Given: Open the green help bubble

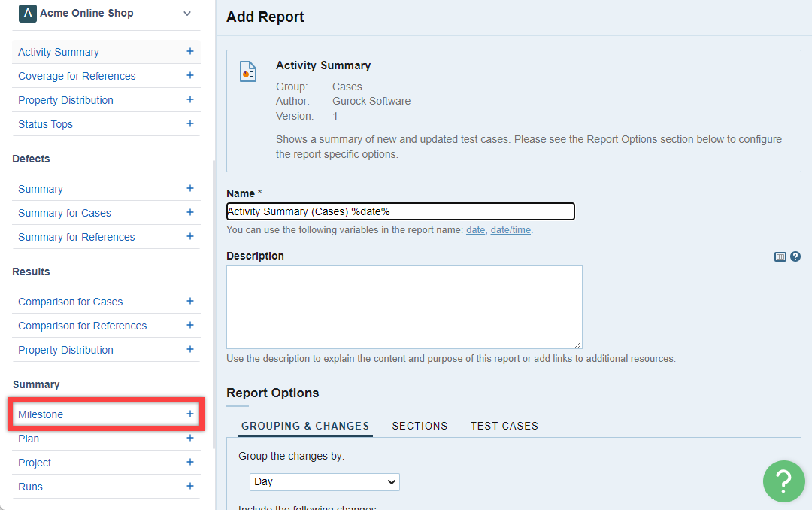Looking at the screenshot, I should point(783,481).
